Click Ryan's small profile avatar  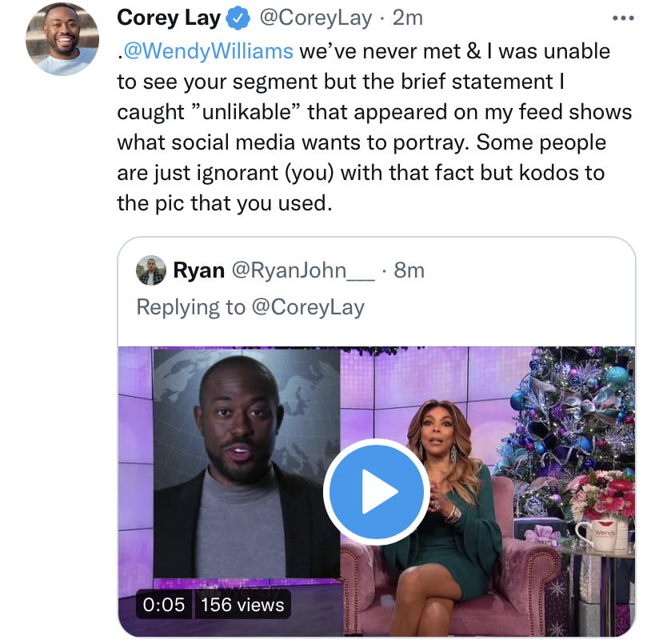(x=151, y=270)
